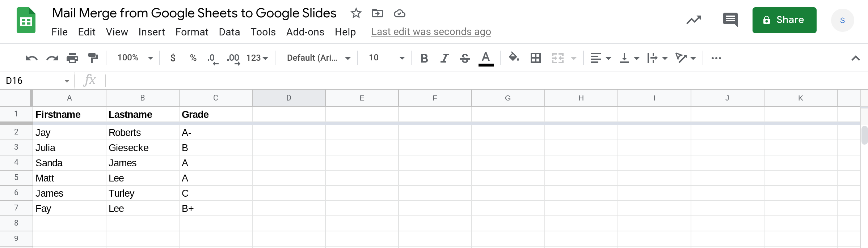Click the Print icon
The image size is (868, 248).
coord(72,58)
